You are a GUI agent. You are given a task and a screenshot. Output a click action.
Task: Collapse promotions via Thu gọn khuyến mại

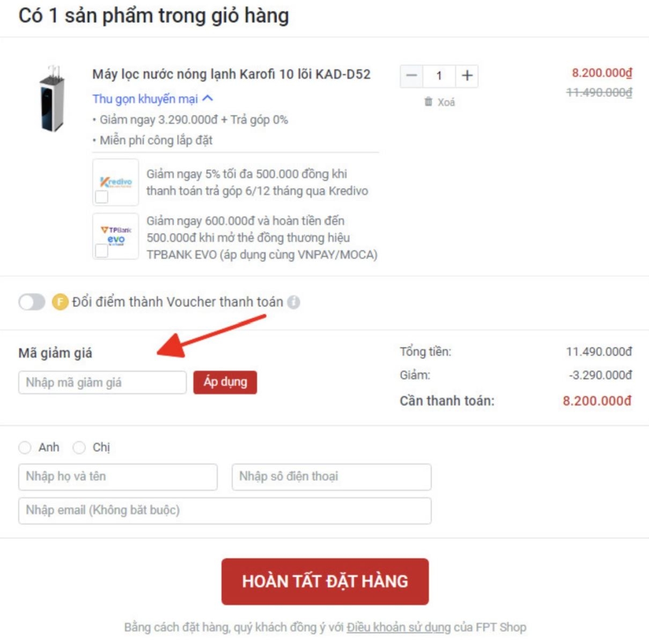(145, 99)
